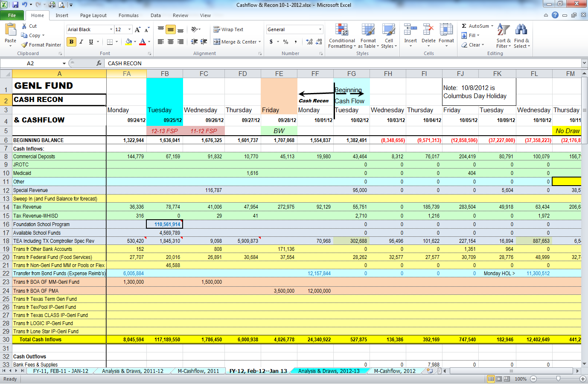Switch to Page Layout view in status bar
Viewport: 588px width, 384px height.
(x=498, y=379)
